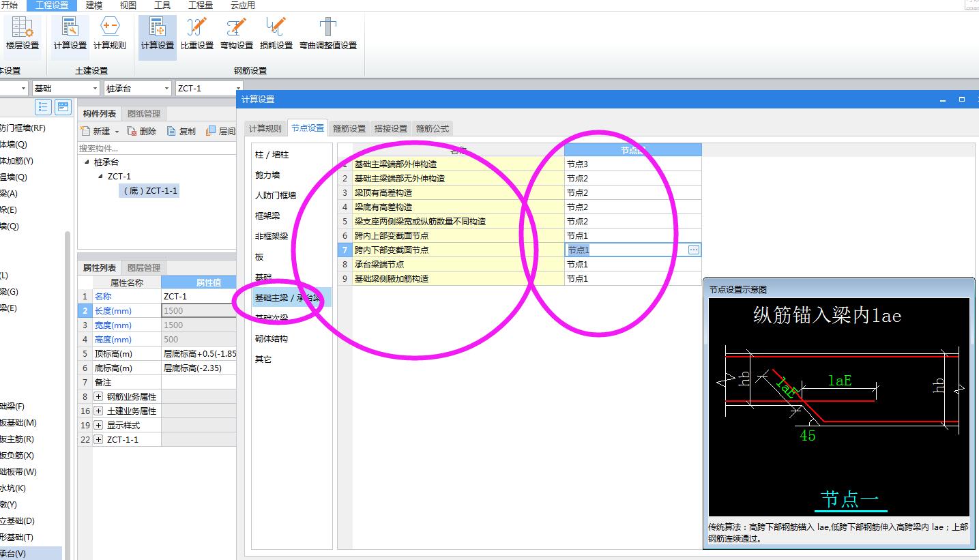
Task: Click 顶标高(m) value cell
Action: (199, 353)
